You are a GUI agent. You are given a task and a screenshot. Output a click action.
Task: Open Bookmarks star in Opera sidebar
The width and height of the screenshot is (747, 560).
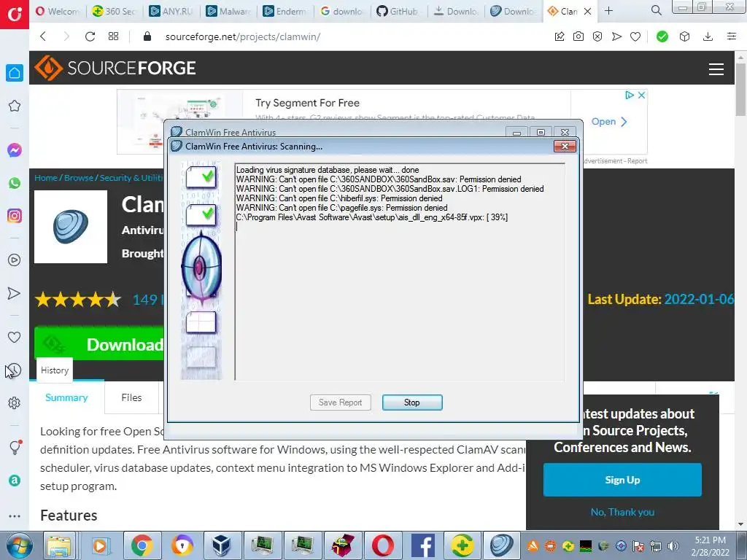pos(15,106)
